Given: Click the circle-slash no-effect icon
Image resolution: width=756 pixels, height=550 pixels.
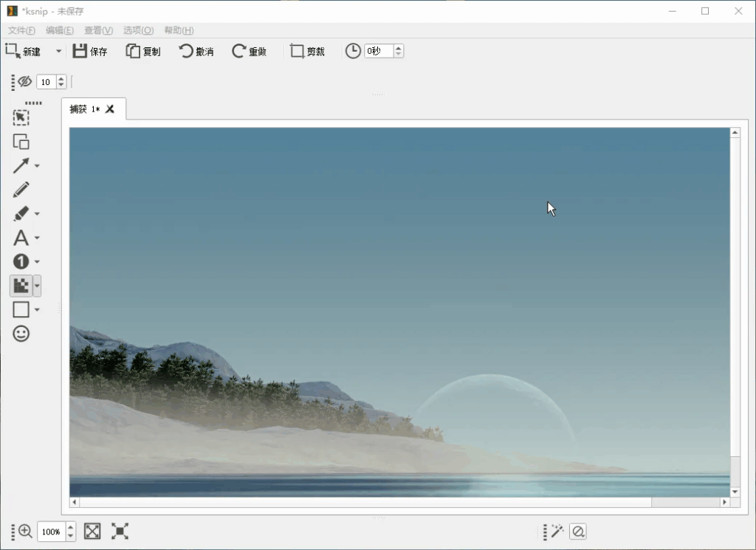Looking at the screenshot, I should [x=578, y=532].
